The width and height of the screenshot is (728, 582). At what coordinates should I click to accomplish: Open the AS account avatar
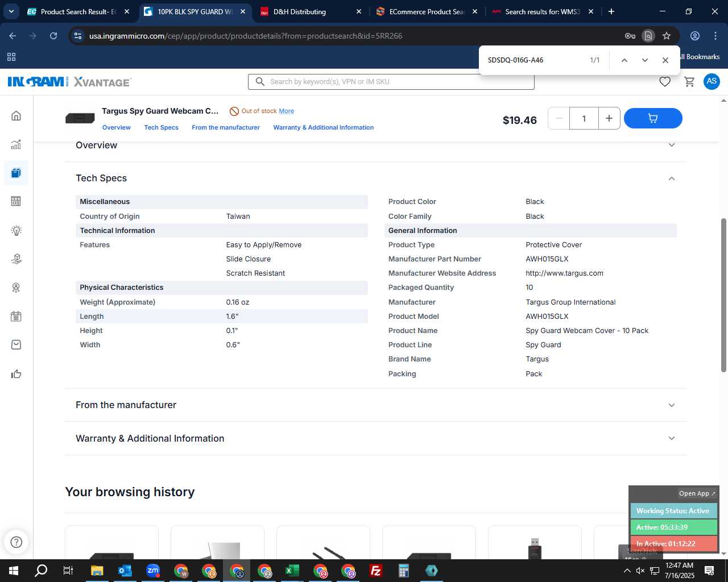click(x=712, y=81)
